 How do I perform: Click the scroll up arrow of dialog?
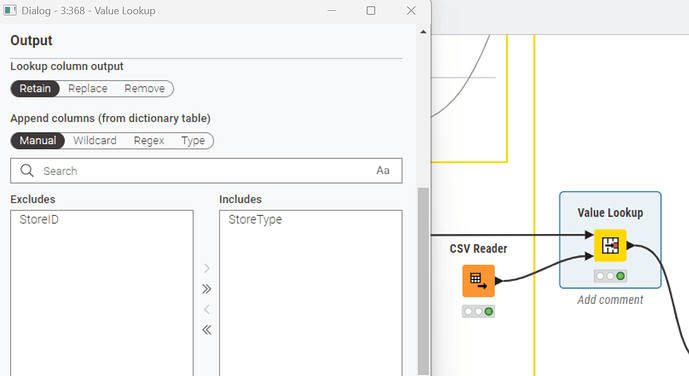[x=423, y=32]
